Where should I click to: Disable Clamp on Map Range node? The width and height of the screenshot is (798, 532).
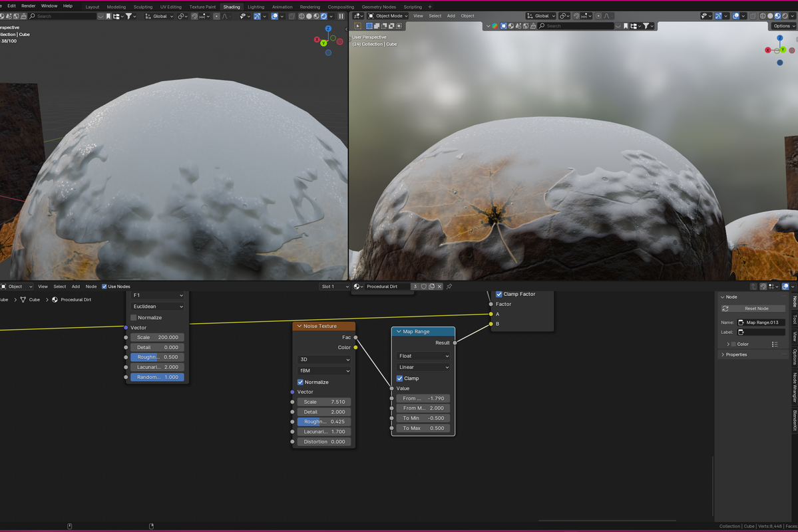[x=400, y=378]
